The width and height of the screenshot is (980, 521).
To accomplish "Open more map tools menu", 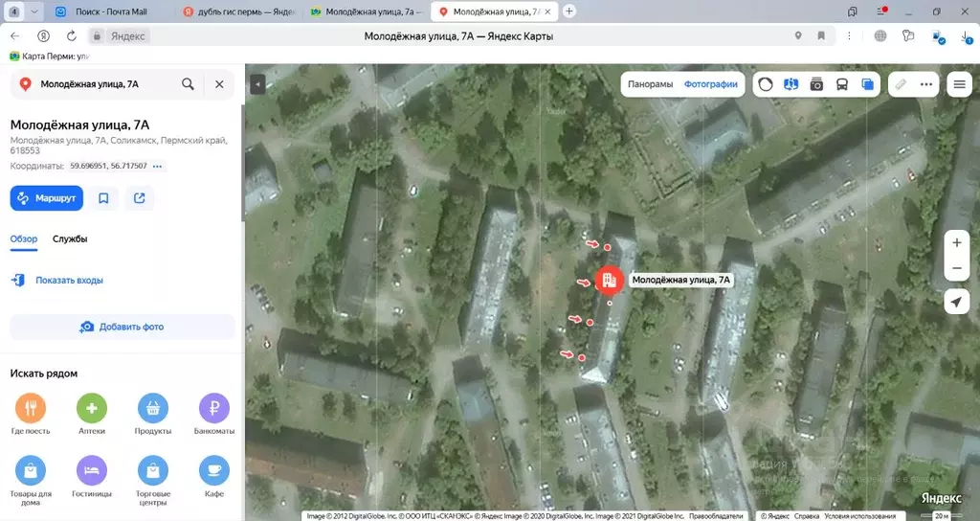I will pyautogui.click(x=926, y=84).
